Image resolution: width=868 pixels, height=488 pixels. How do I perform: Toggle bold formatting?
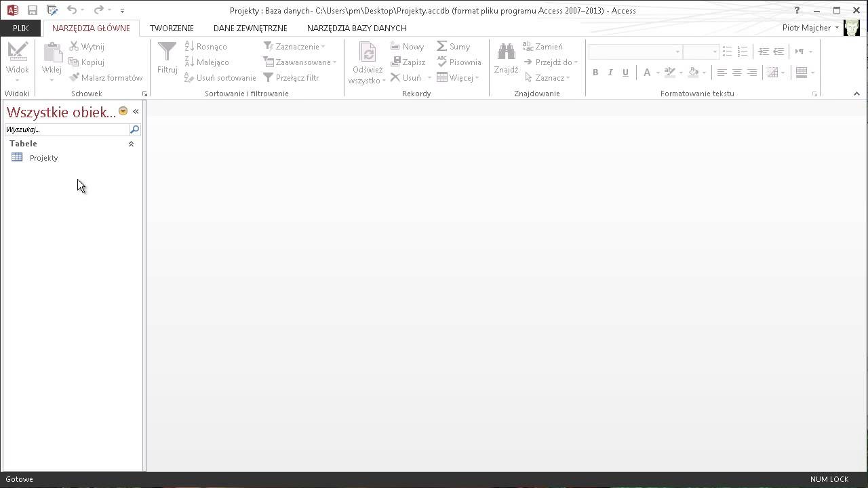[x=595, y=73]
